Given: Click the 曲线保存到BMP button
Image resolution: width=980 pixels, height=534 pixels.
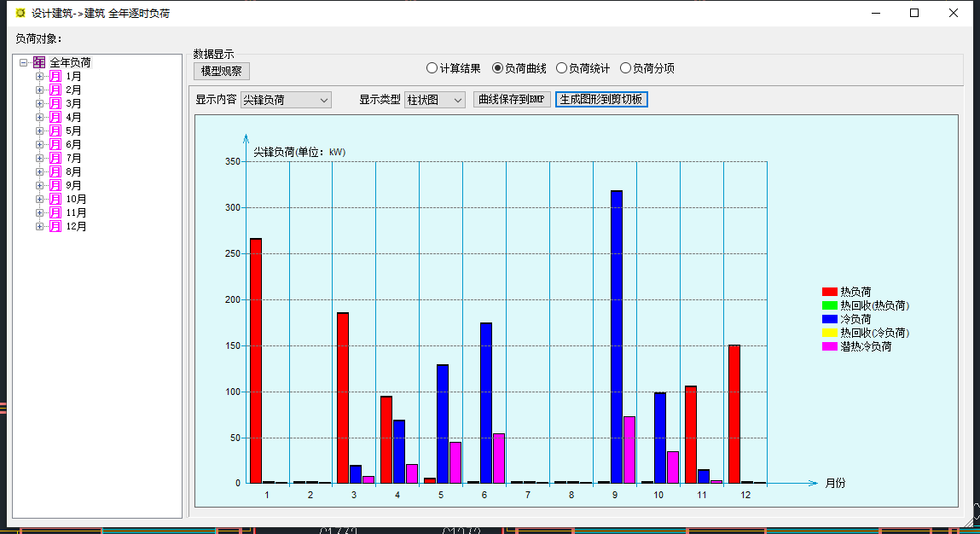Looking at the screenshot, I should (x=511, y=99).
